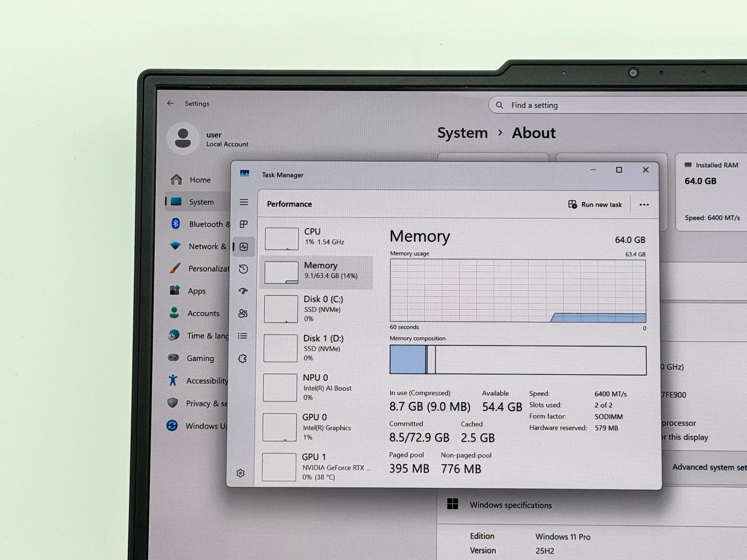Image resolution: width=747 pixels, height=560 pixels.
Task: Open Startup apps page icon
Action: (243, 291)
